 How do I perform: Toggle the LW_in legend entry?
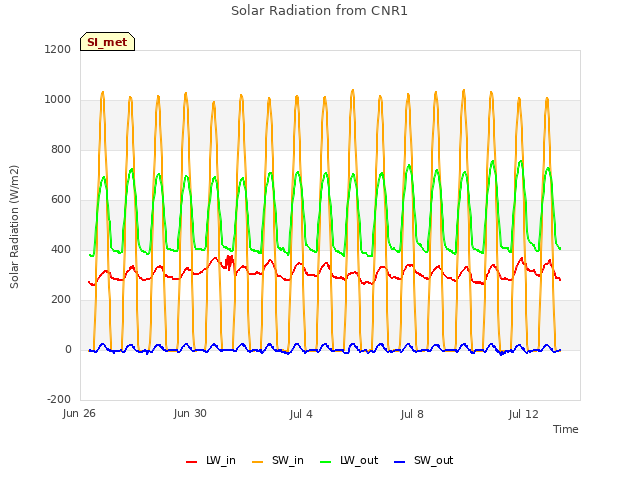[211, 460]
